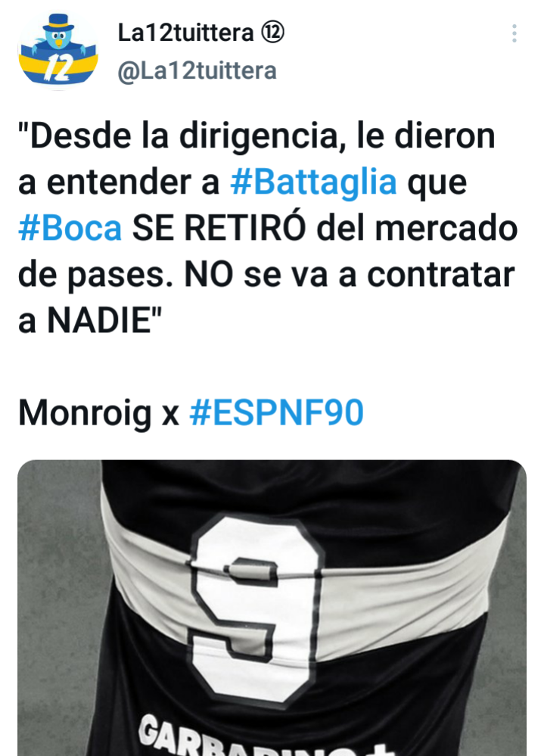The width and height of the screenshot is (544, 756).
Task: Click the number 12 banner in avatar
Action: (x=58, y=67)
